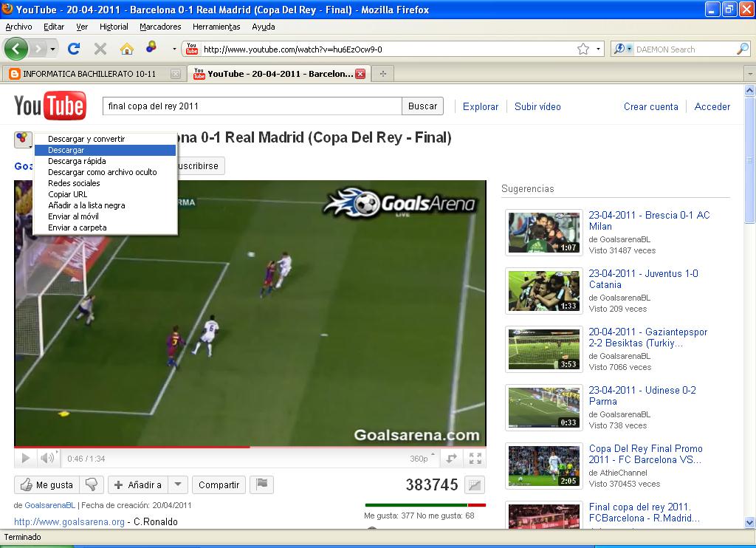Select Enviar al móvil option

click(x=105, y=216)
